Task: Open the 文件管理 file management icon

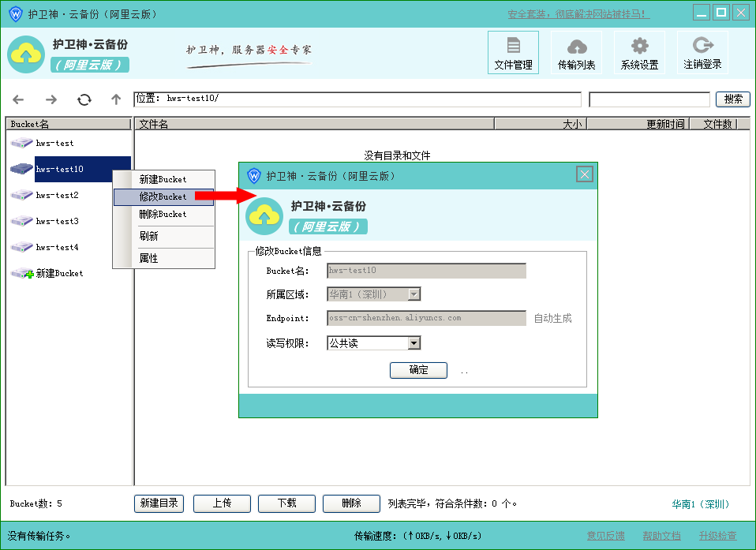Action: (513, 52)
